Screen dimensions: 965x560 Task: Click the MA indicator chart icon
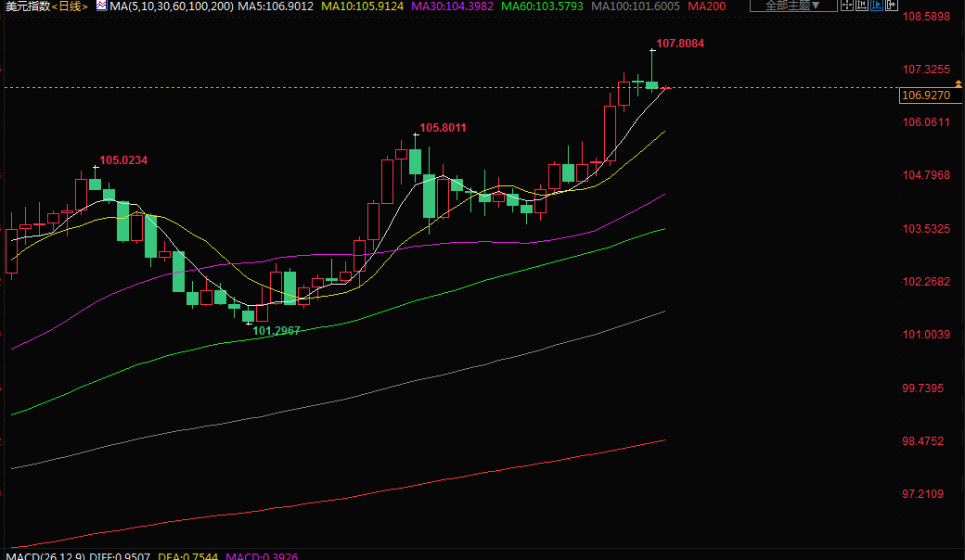[102, 6]
